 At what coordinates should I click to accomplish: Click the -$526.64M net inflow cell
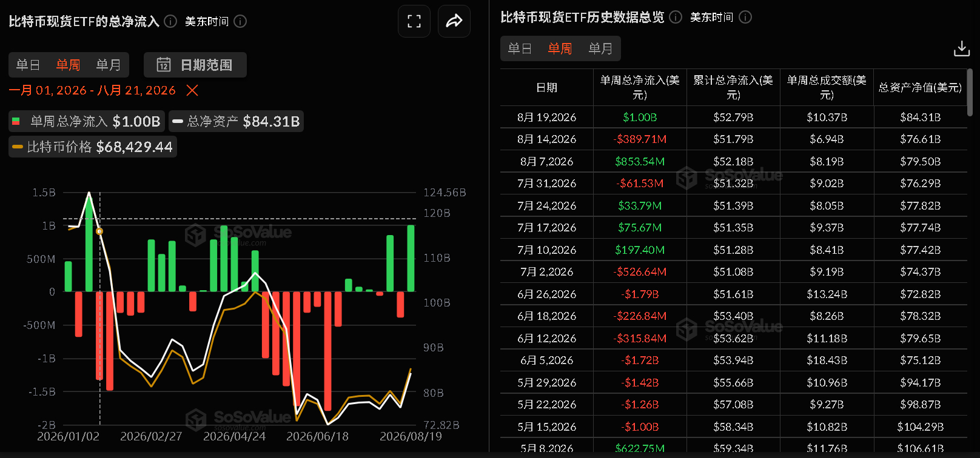tap(640, 272)
